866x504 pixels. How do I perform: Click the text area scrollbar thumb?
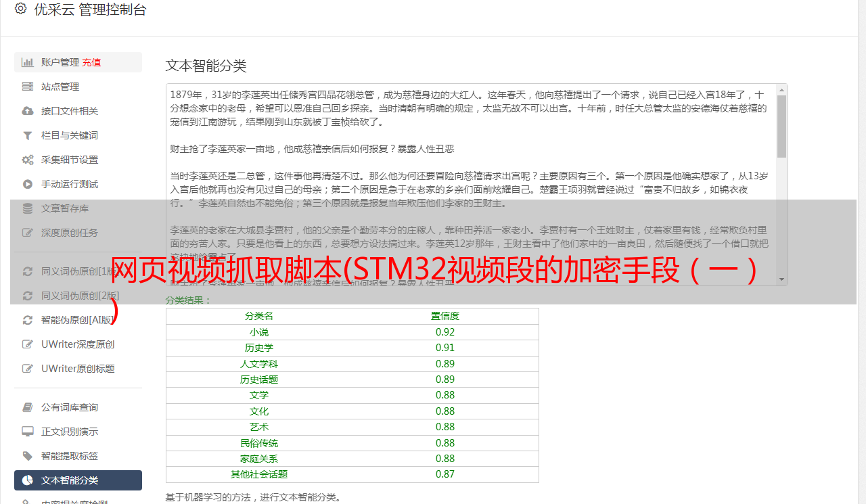coord(781,127)
